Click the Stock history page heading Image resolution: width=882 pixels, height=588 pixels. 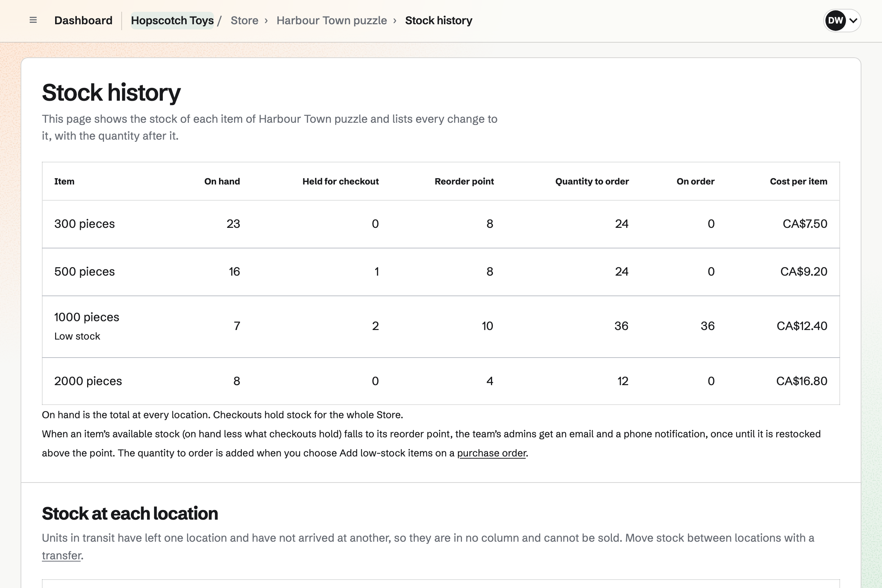tap(111, 93)
